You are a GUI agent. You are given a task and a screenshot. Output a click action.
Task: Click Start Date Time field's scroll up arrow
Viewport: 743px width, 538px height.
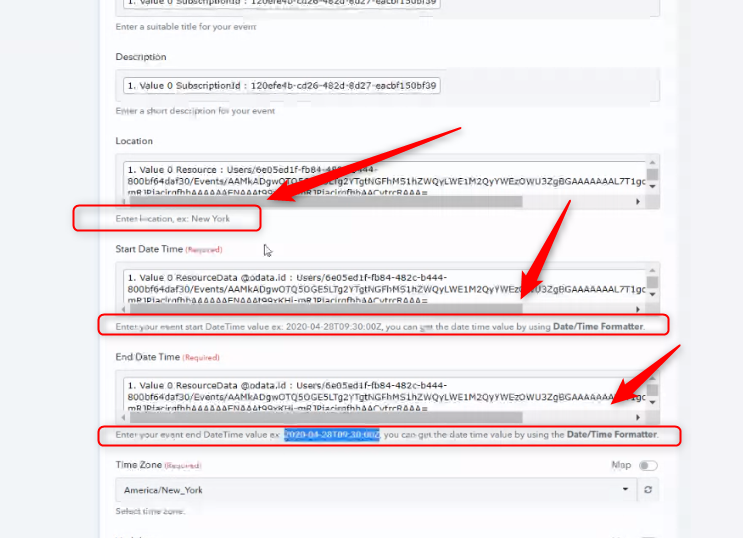pyautogui.click(x=652, y=271)
